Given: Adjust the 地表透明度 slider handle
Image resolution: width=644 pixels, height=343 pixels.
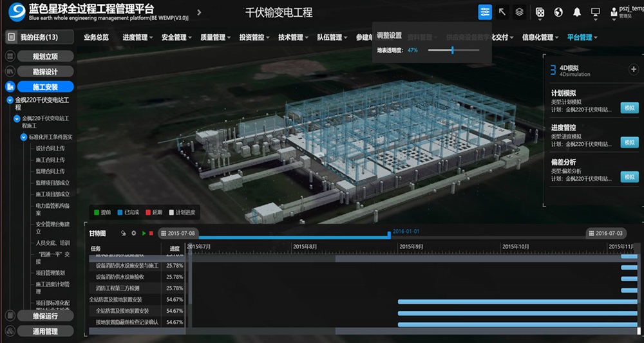Looking at the screenshot, I should [453, 50].
